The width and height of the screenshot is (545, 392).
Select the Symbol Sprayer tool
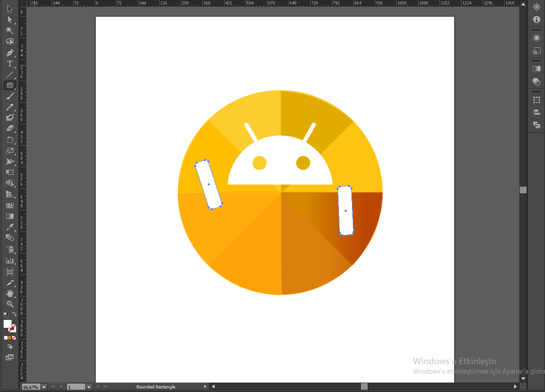[x=9, y=249]
